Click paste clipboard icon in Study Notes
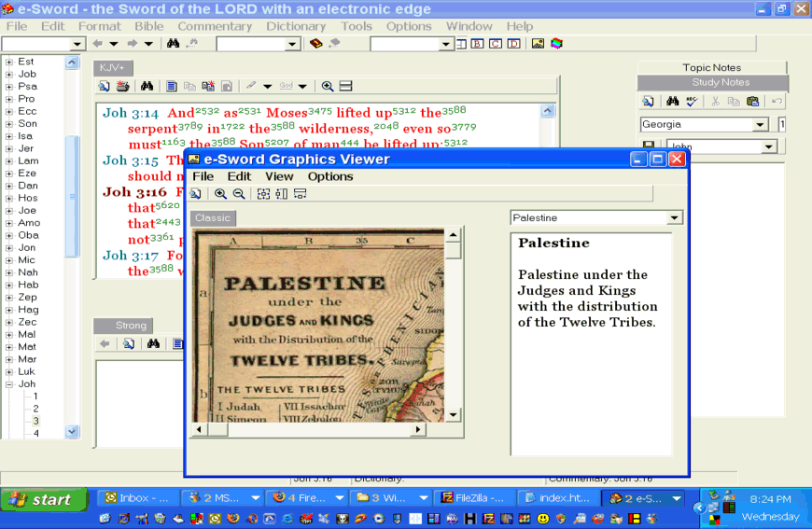812x529 pixels. (x=752, y=102)
